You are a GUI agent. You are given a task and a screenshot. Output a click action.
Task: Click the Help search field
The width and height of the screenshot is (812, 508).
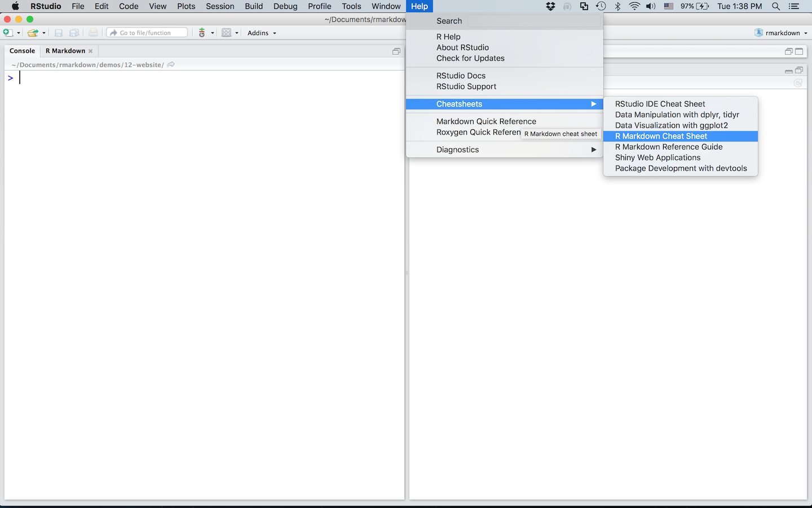[535, 21]
